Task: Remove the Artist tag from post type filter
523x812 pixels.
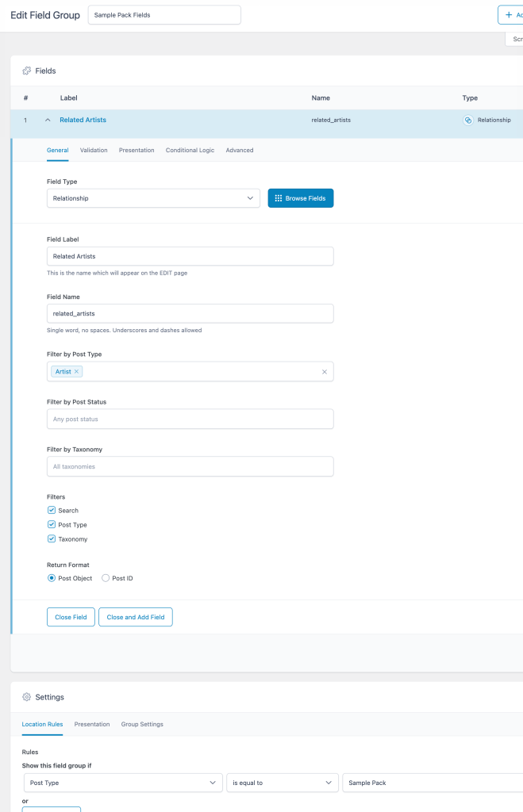Action: 77,372
